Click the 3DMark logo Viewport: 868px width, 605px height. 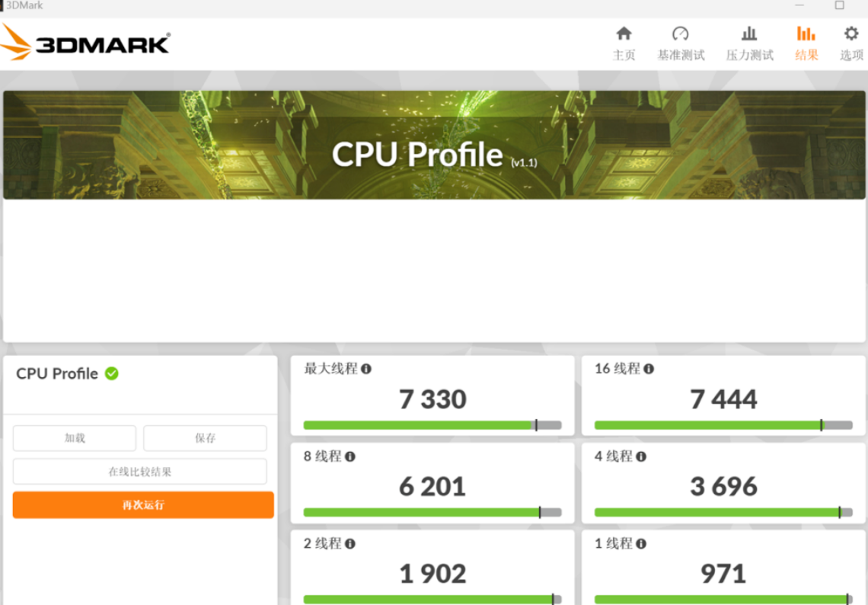tap(85, 43)
